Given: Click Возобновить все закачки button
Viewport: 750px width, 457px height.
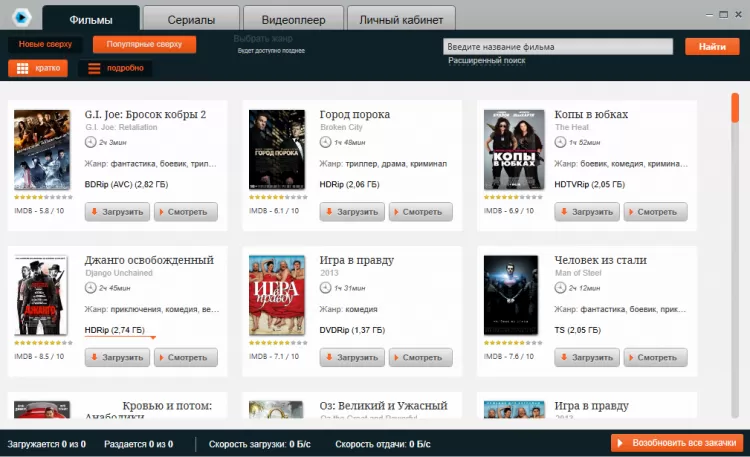Looking at the screenshot, I should [677, 443].
